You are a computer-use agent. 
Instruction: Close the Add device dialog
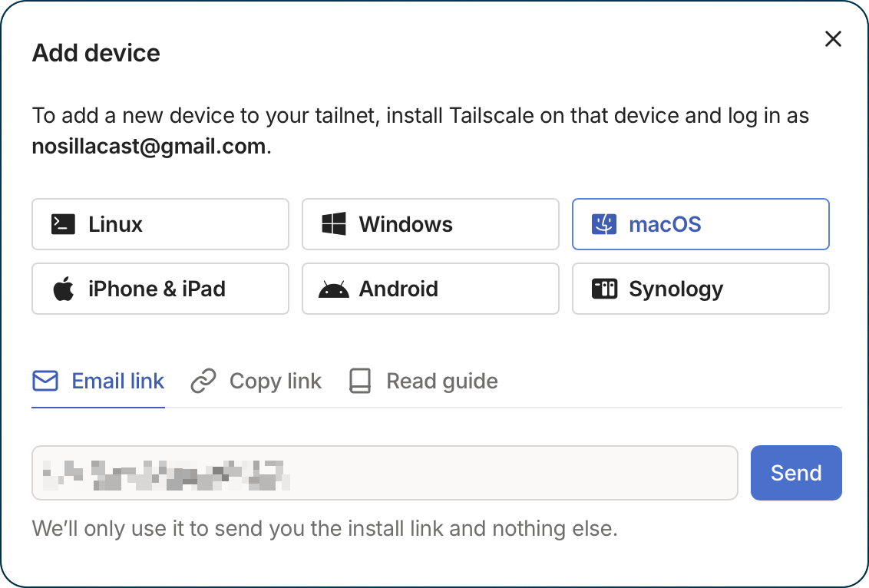tap(833, 39)
